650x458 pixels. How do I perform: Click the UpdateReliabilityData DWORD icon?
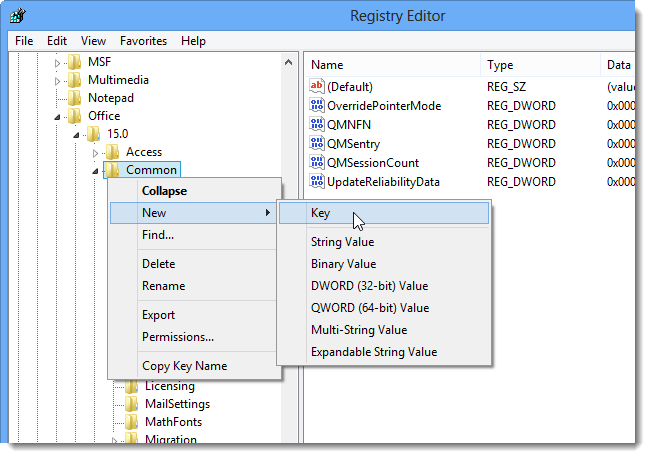pos(317,182)
